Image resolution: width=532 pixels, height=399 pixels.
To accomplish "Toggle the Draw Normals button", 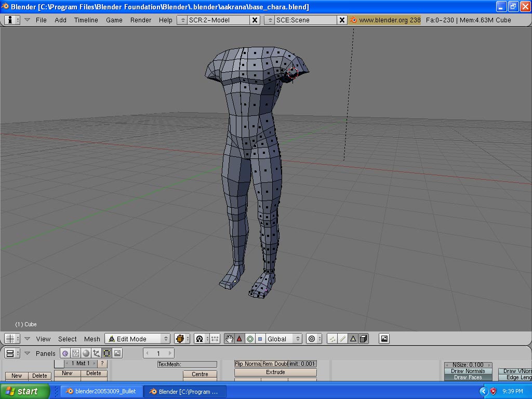I will point(468,371).
